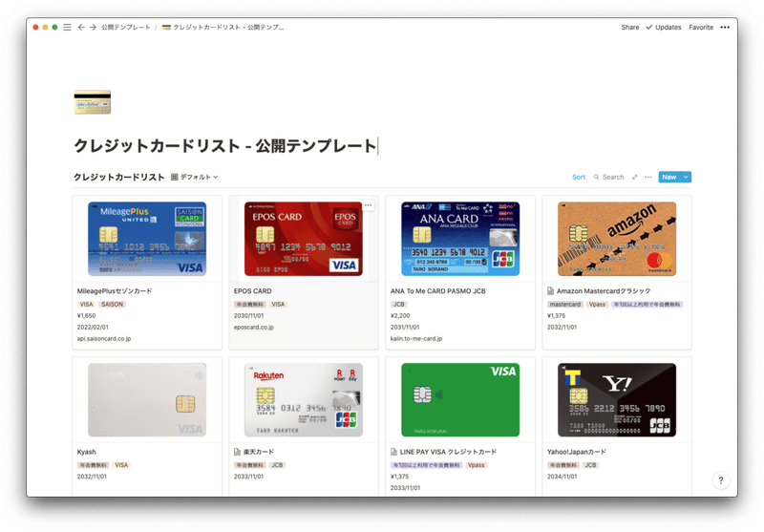Open the Amazon Mastercard card image
Image resolution: width=764 pixels, height=532 pixels.
(617, 239)
